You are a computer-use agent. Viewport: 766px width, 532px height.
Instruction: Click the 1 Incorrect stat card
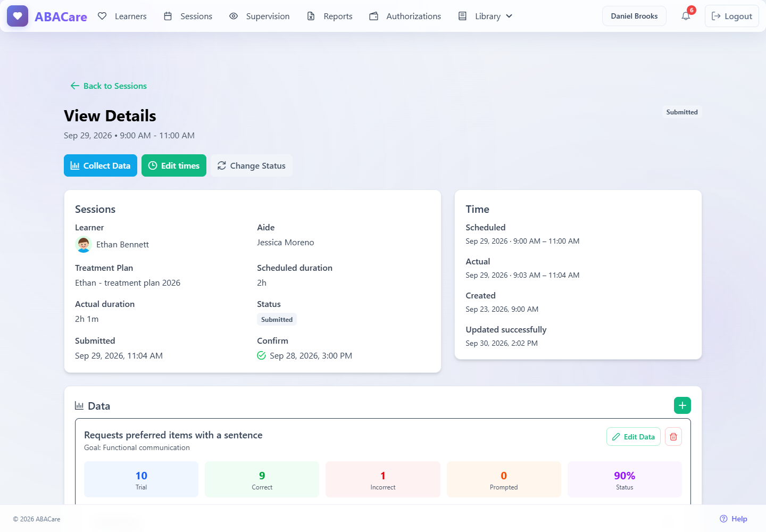coord(383,479)
